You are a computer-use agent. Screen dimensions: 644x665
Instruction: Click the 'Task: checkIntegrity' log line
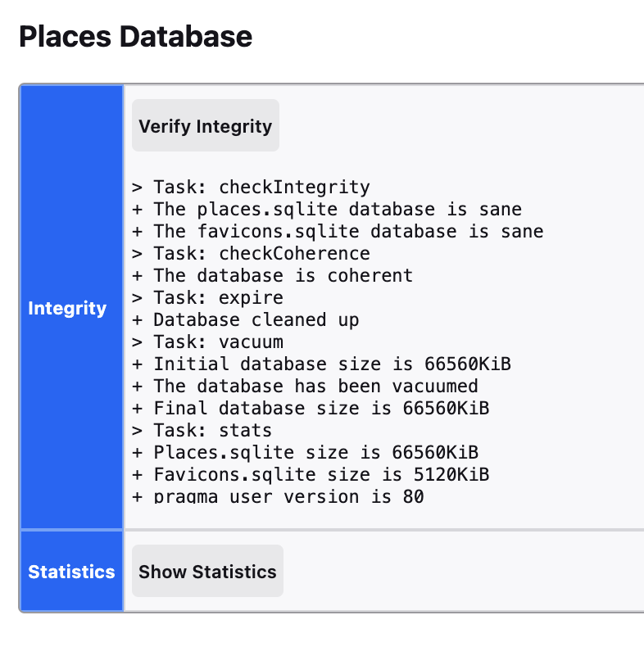point(251,187)
